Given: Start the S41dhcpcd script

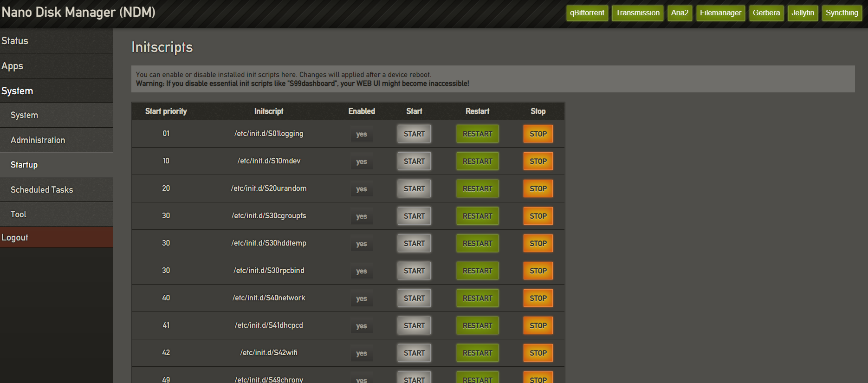Looking at the screenshot, I should (x=414, y=325).
